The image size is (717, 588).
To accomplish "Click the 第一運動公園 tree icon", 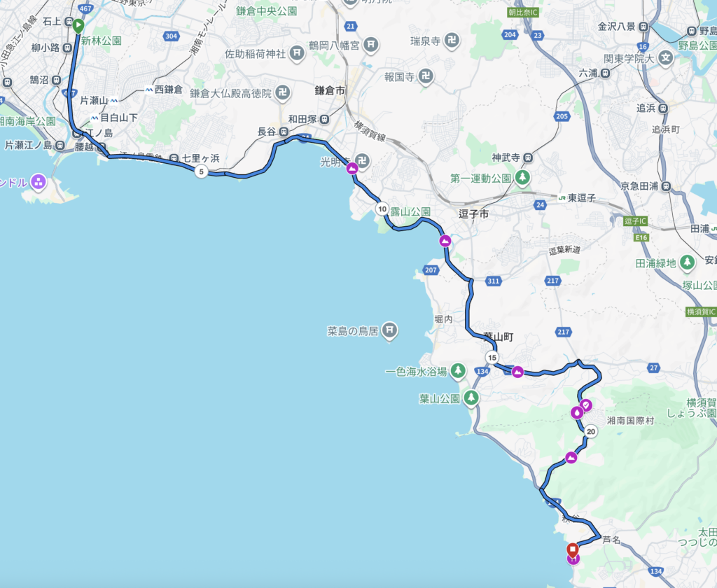I will pyautogui.click(x=522, y=177).
